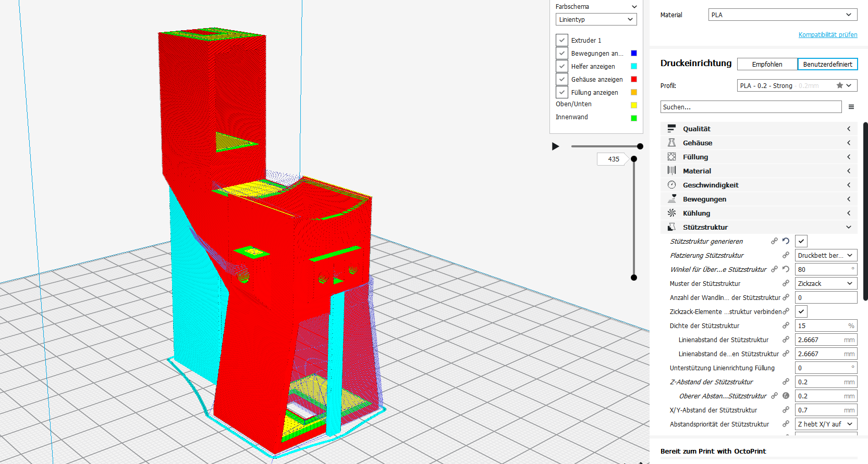Click the horizontal path slider handle

coord(640,146)
